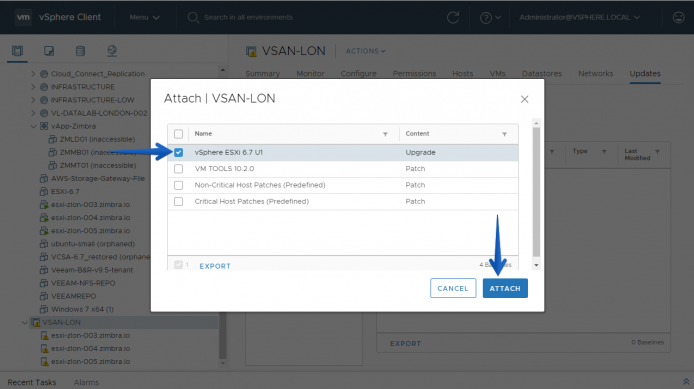Click the vm logo in the header
This screenshot has width=694, height=389.
pyautogui.click(x=23, y=17)
